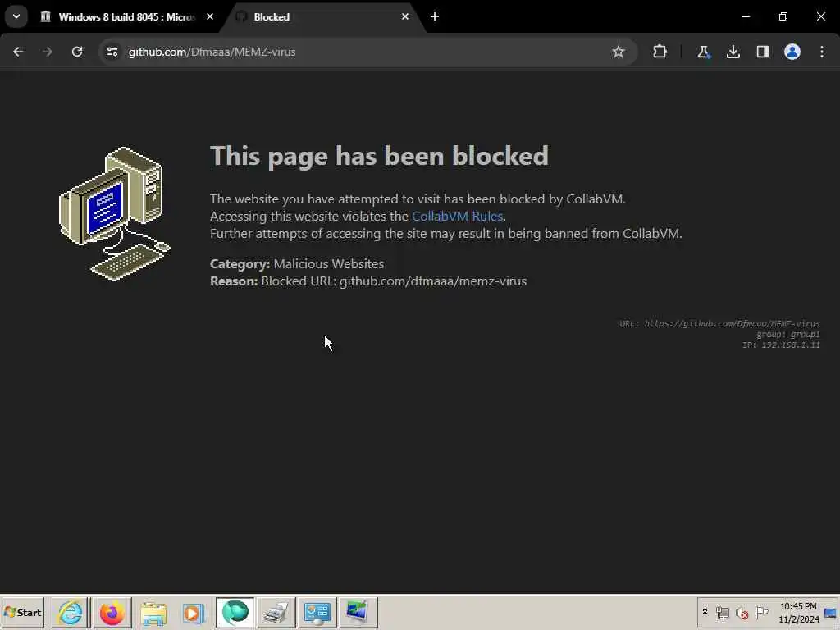The width and height of the screenshot is (840, 630).
Task: Launch Firefox from the taskbar
Action: point(112,612)
